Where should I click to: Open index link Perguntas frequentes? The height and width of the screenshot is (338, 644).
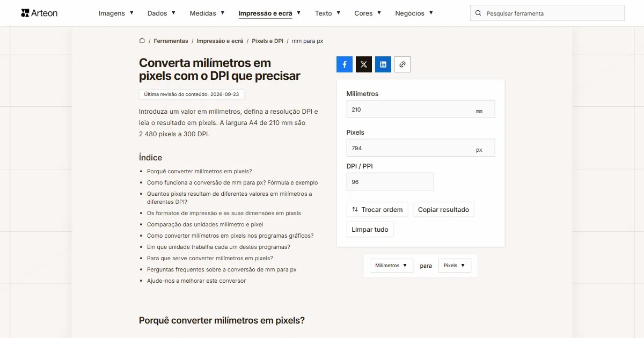pos(222,269)
